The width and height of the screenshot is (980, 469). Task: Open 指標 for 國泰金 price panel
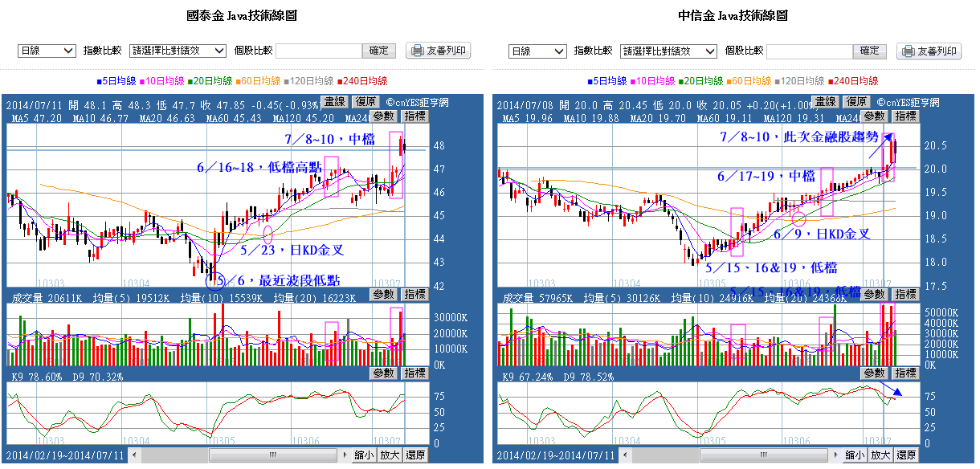414,116
